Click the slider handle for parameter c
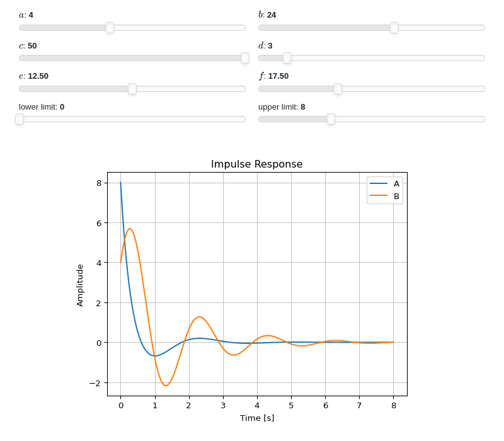Image resolution: width=504 pixels, height=441 pixels. 245,58
